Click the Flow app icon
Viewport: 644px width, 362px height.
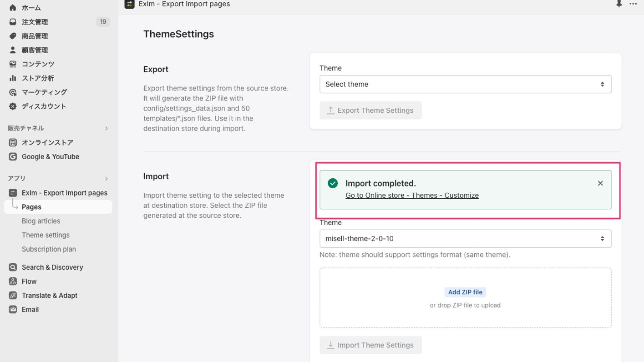13,282
